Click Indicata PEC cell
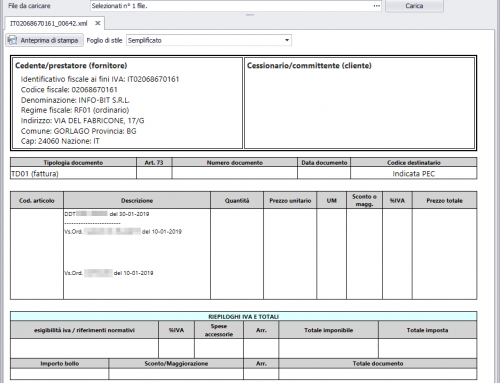The image size is (500, 383). (x=414, y=174)
